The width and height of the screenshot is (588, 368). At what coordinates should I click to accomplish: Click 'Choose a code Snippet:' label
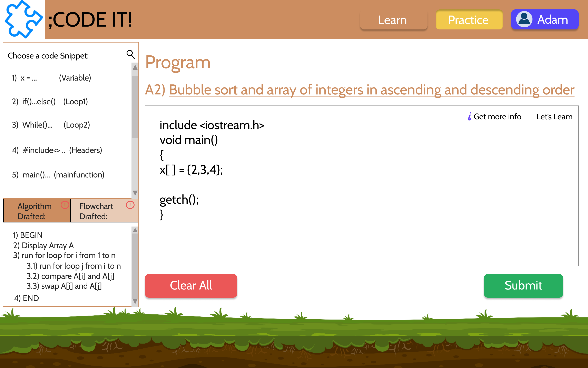point(48,56)
